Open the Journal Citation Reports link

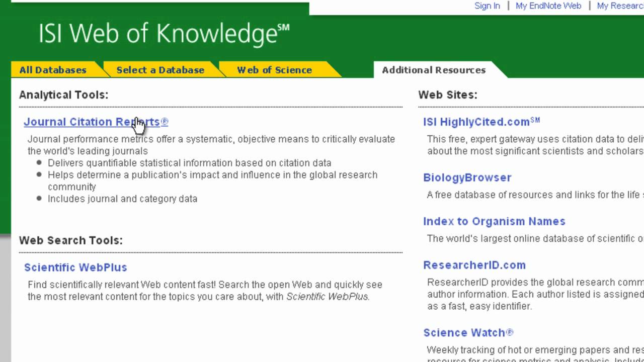tap(96, 122)
